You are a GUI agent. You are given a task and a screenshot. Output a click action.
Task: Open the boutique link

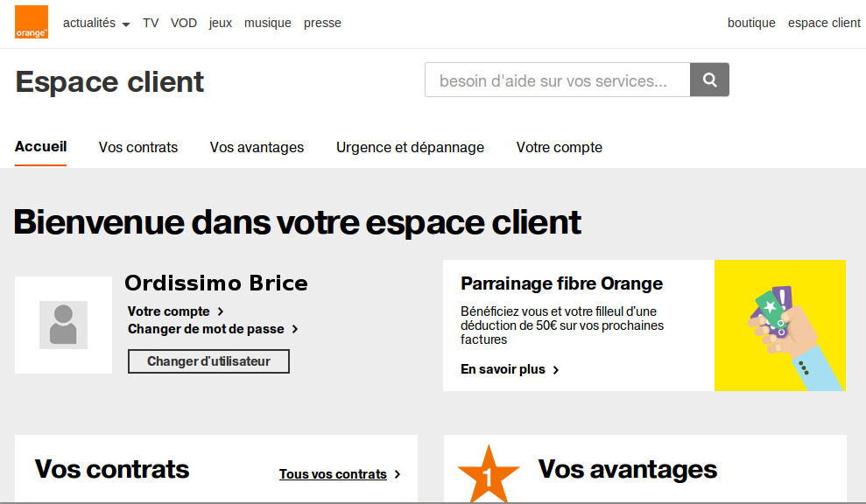tap(751, 23)
